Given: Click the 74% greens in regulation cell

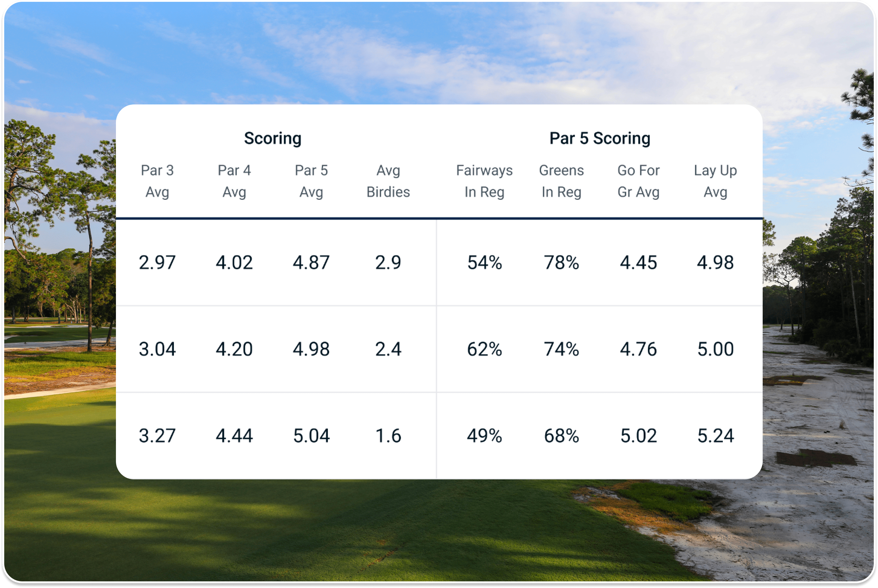Looking at the screenshot, I should point(562,349).
